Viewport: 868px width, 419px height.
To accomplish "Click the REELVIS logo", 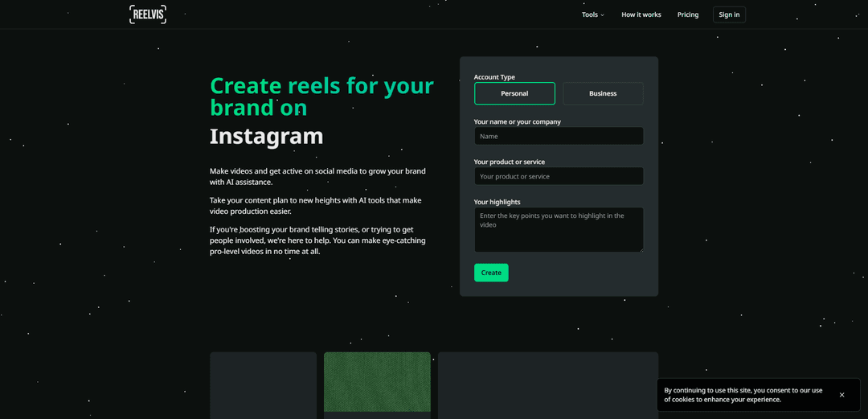I will 148,14.
